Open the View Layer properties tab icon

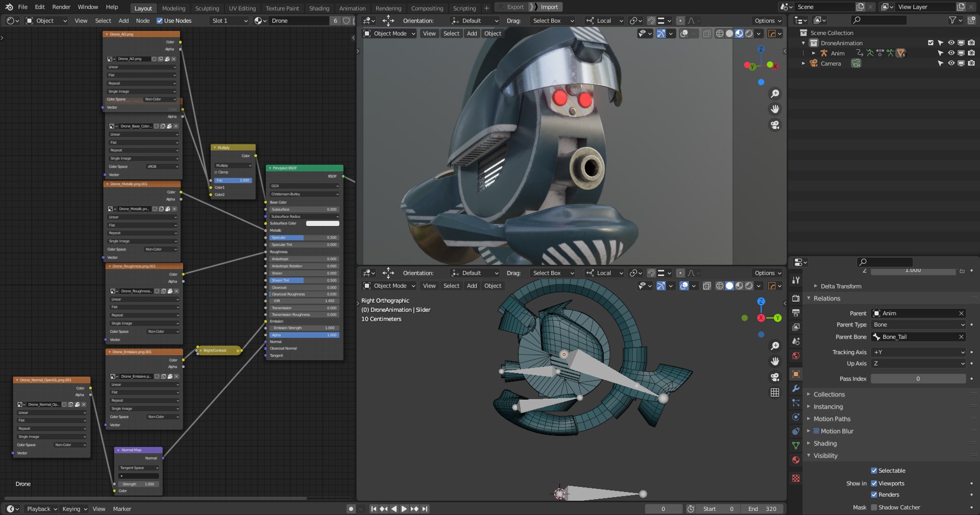click(796, 327)
